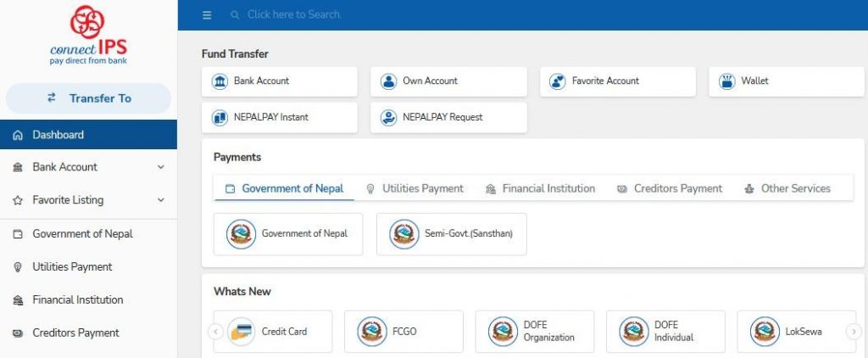Open the Government of Nepal payment card
868x358 pixels.
tap(288, 234)
